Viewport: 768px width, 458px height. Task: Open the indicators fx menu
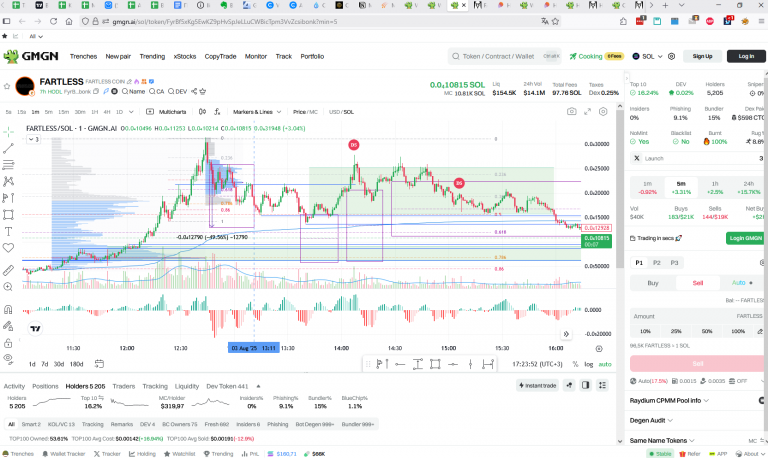pyautogui.click(x=217, y=112)
